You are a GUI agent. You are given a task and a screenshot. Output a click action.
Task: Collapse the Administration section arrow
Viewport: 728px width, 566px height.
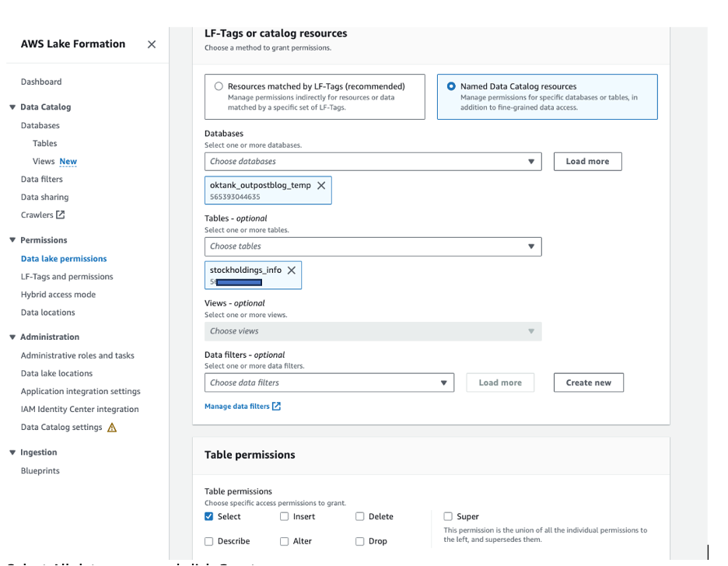click(x=12, y=337)
